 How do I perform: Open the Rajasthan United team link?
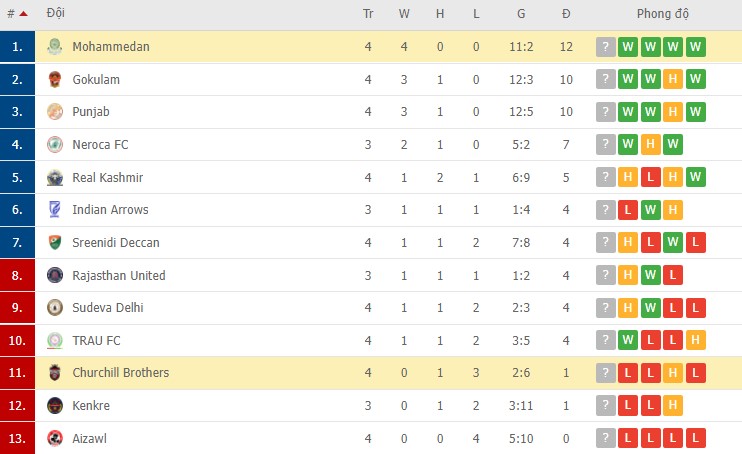point(119,275)
